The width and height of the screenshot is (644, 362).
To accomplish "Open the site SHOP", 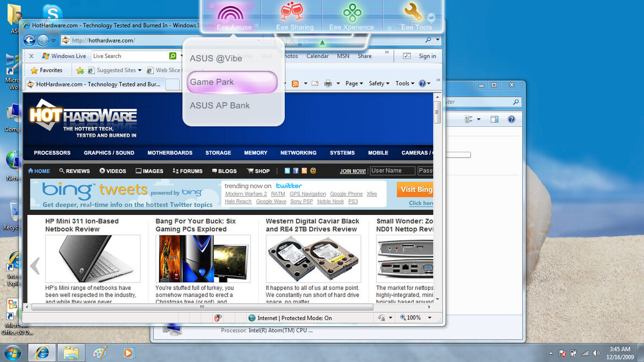I will coord(258,171).
